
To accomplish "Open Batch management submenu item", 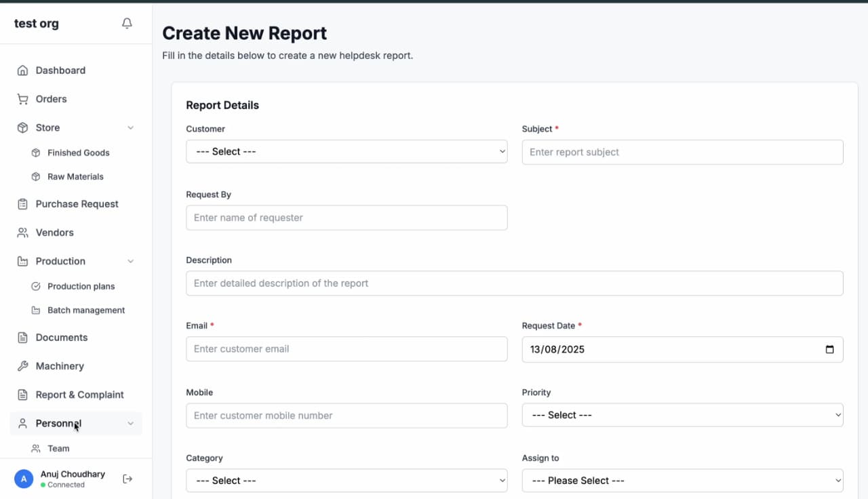I will tap(85, 311).
